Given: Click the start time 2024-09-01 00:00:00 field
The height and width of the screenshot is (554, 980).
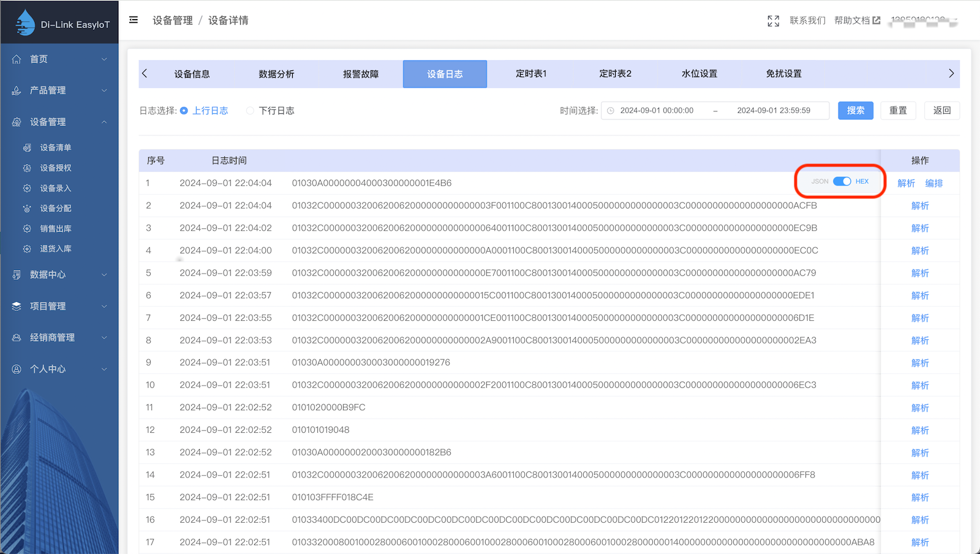Looking at the screenshot, I should coord(657,111).
